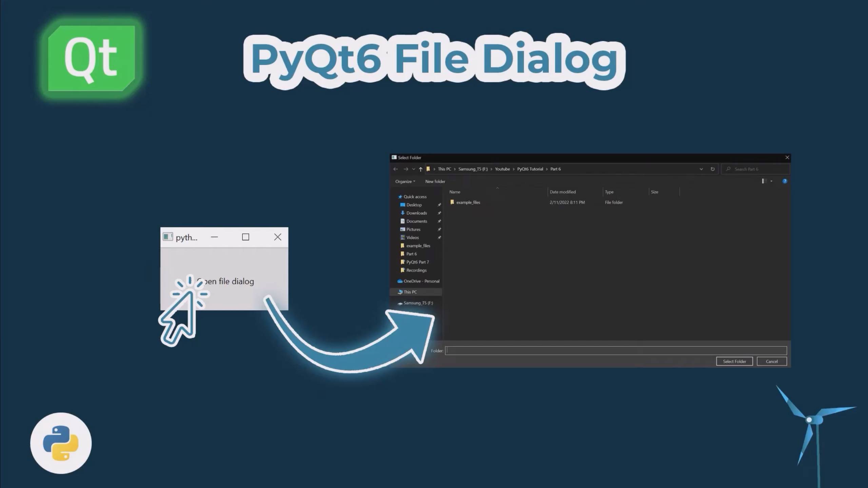Click New folder in the toolbar
Image resolution: width=868 pixels, height=488 pixels.
pos(435,181)
